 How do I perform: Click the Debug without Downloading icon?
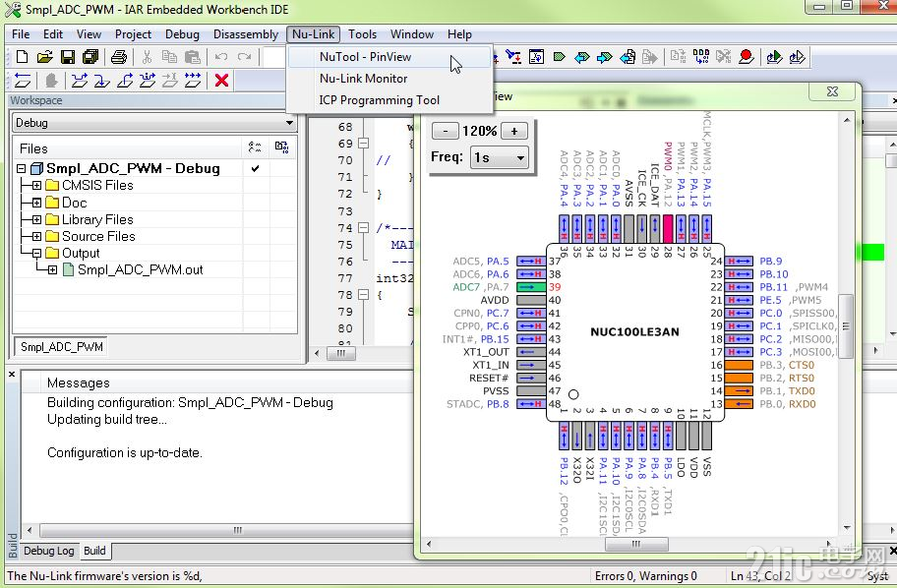pos(798,57)
